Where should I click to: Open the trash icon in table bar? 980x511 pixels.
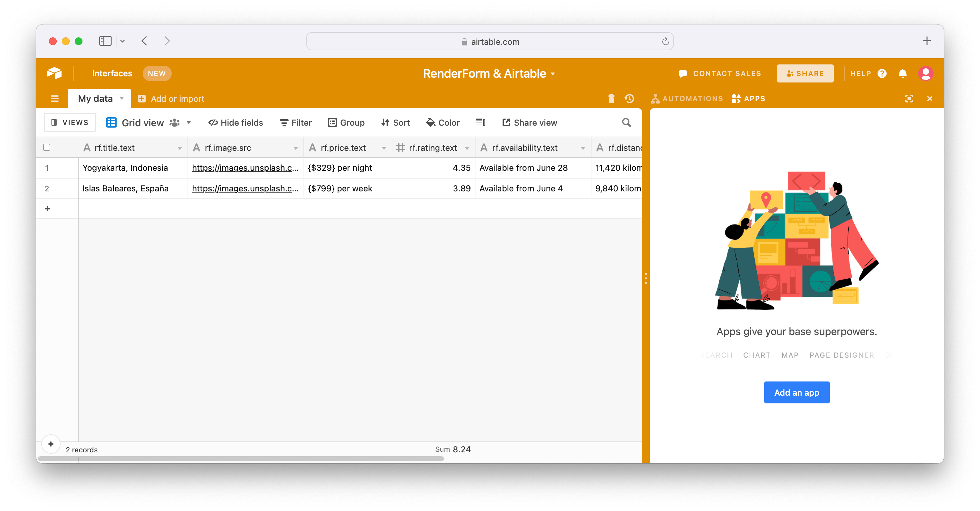611,99
